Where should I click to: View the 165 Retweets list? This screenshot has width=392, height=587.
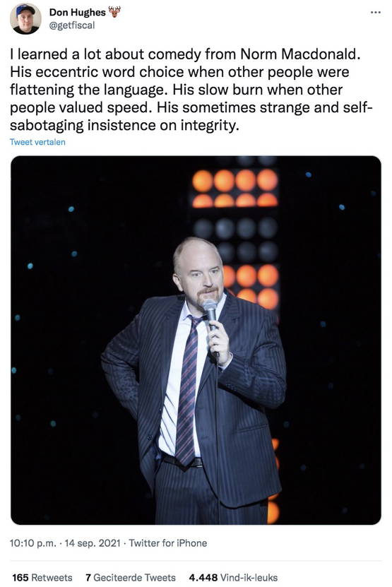(42, 578)
